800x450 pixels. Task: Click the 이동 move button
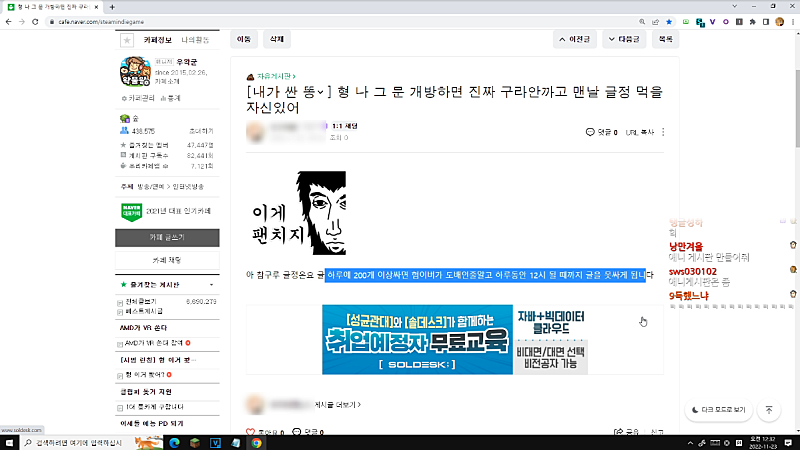coord(244,39)
